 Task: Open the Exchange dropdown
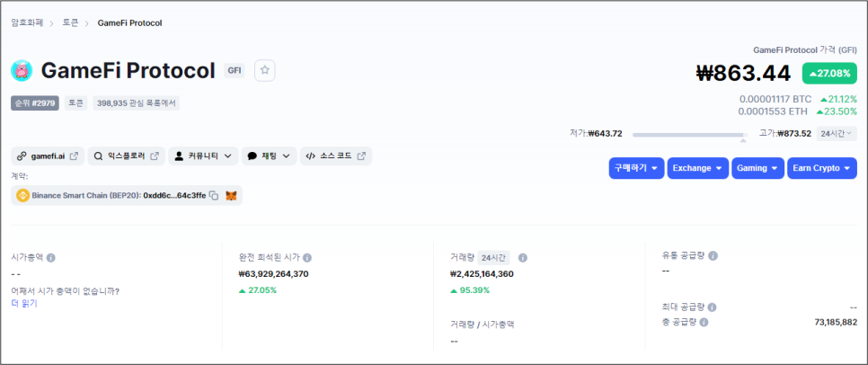point(697,168)
